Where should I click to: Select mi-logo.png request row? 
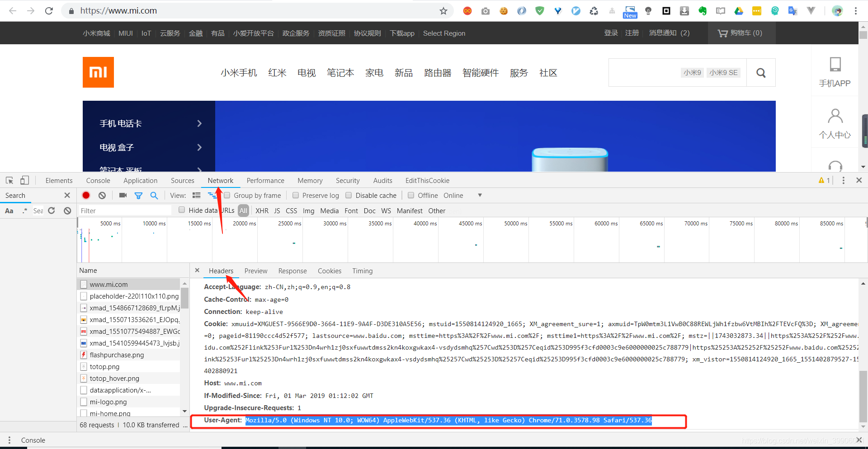point(129,402)
